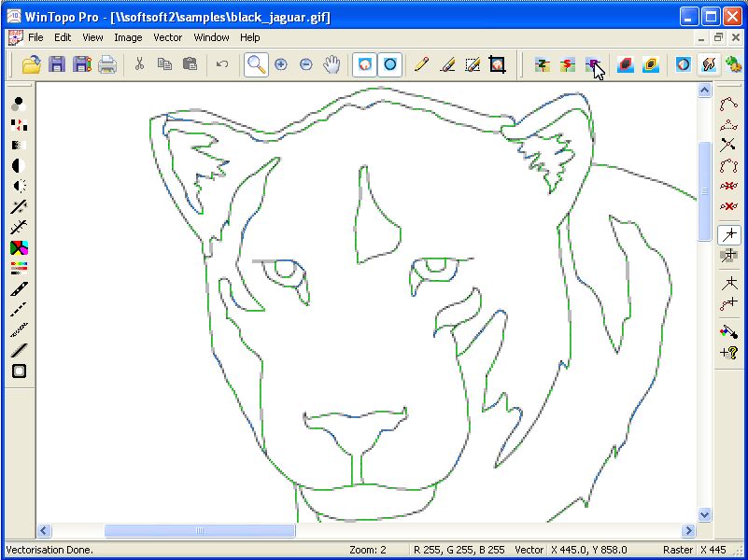Click the Open file folder icon
This screenshot has width=748, height=560.
(32, 64)
